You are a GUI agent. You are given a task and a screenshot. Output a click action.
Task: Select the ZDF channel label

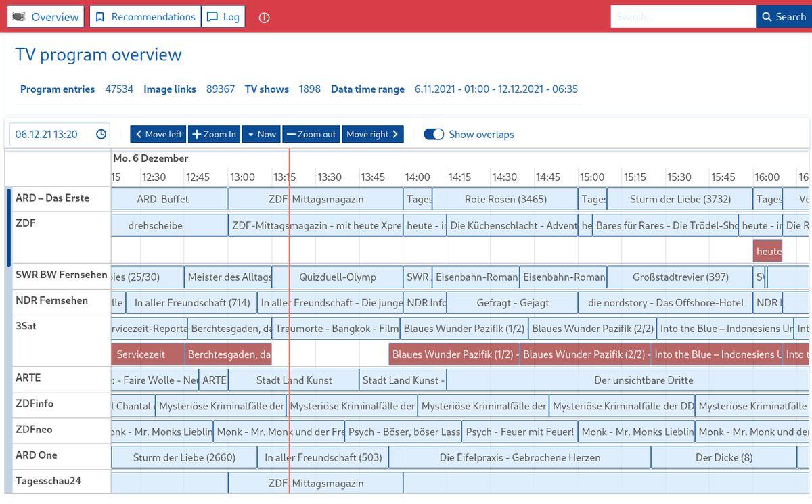[x=26, y=223]
